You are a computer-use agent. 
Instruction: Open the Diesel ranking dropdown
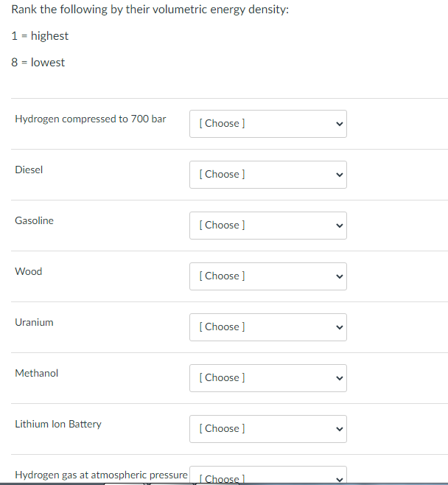point(267,175)
